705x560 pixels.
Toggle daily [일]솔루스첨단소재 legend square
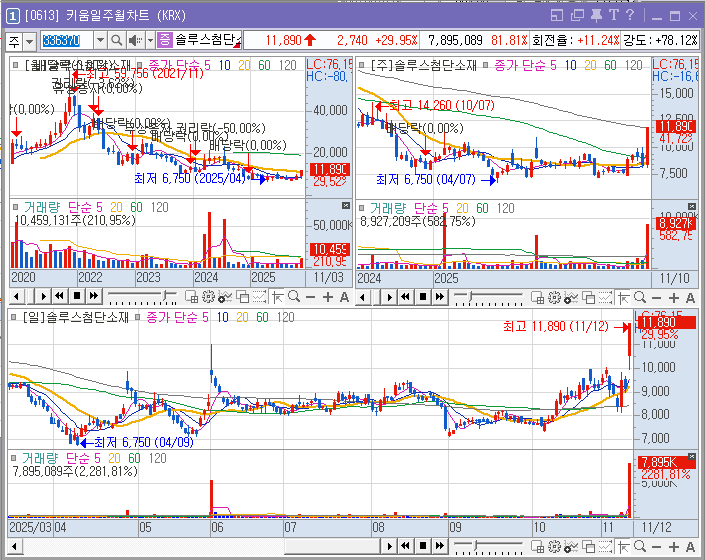(x=14, y=317)
